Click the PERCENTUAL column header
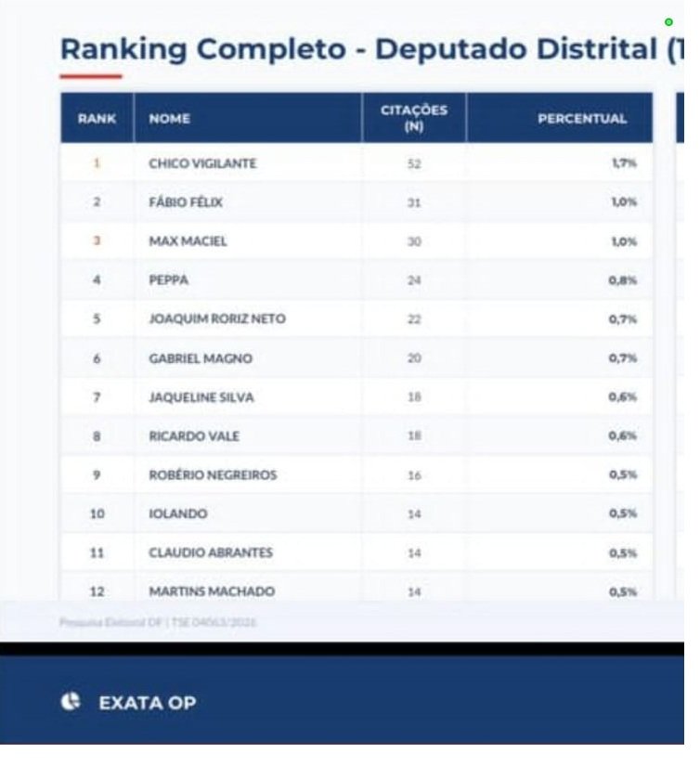Screen dimensions: 700x766 pos(582,119)
